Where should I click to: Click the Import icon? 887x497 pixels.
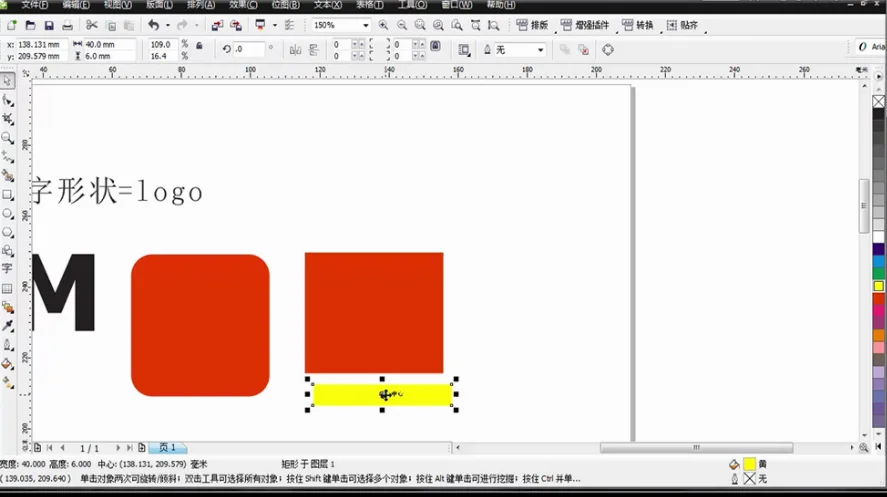(218, 25)
